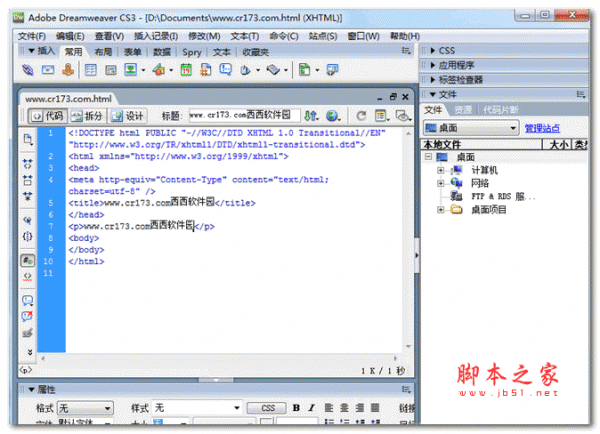The height and width of the screenshot is (434, 600).
Task: Click collapse selection icon
Action: (28, 180)
